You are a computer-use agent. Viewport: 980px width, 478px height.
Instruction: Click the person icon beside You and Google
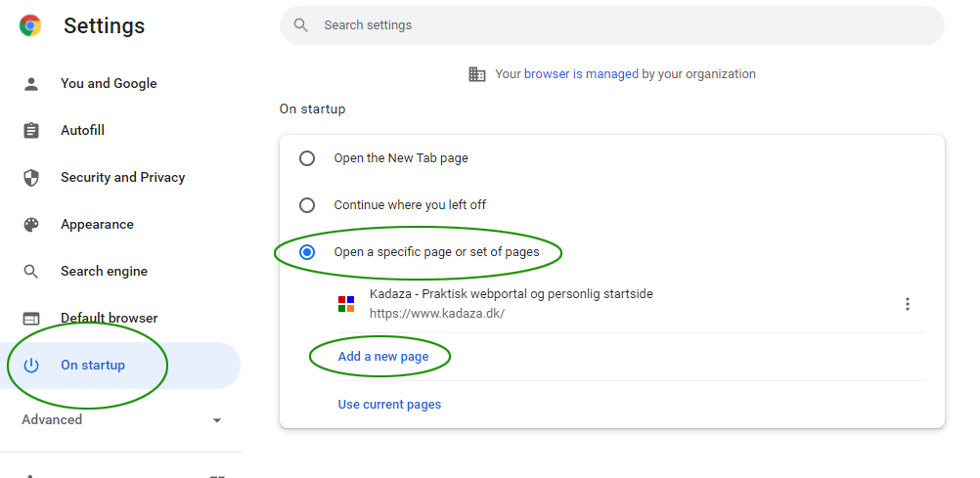pyautogui.click(x=31, y=84)
